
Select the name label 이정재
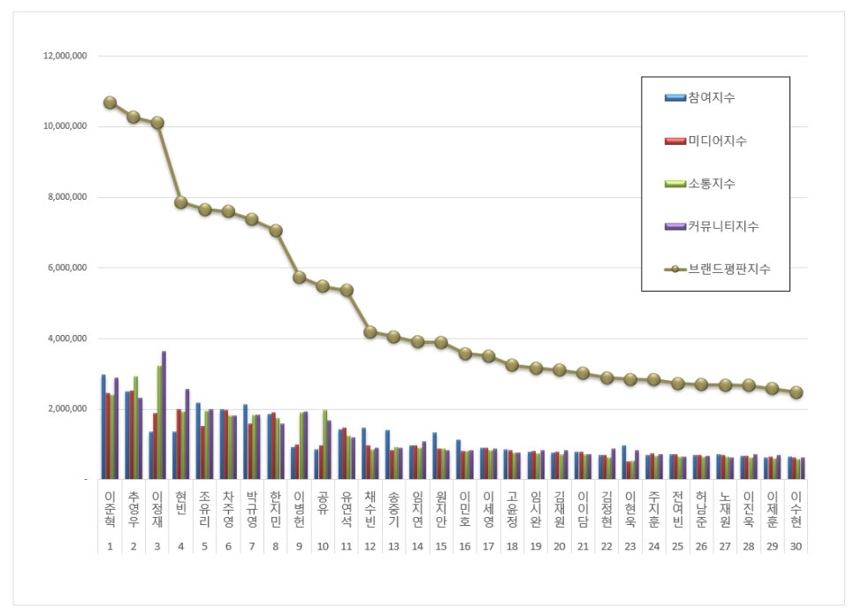[157, 509]
